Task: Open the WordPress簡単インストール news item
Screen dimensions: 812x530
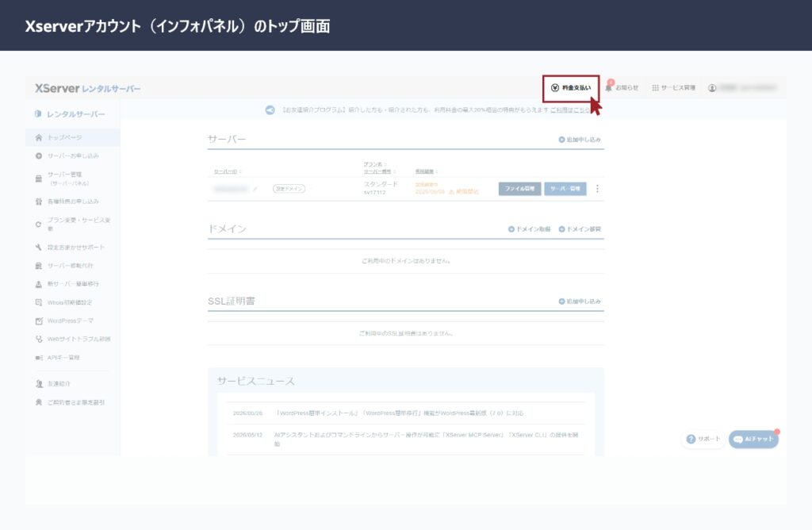Action: (400, 413)
